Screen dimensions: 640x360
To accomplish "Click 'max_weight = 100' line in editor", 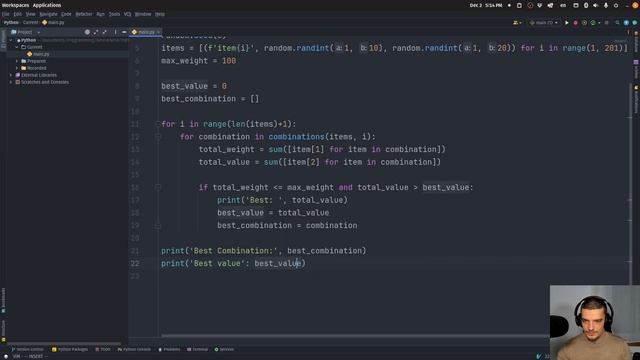I will click(198, 61).
